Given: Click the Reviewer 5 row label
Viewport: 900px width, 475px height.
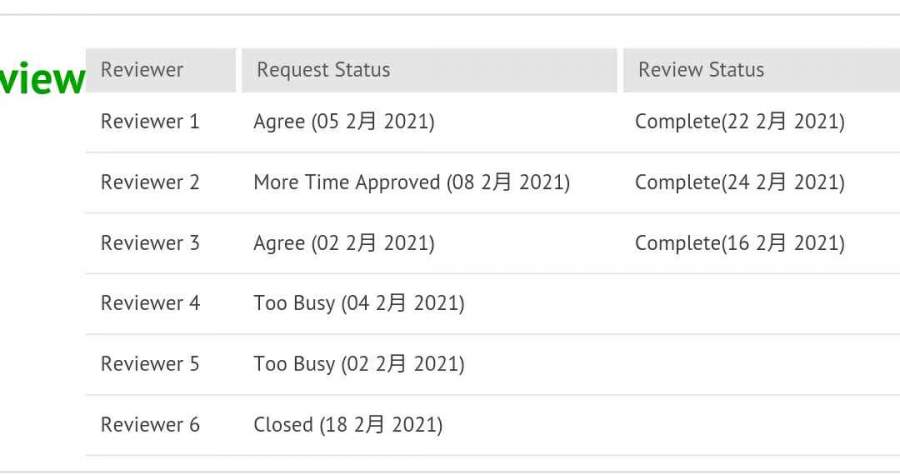Looking at the screenshot, I should pos(150,364).
